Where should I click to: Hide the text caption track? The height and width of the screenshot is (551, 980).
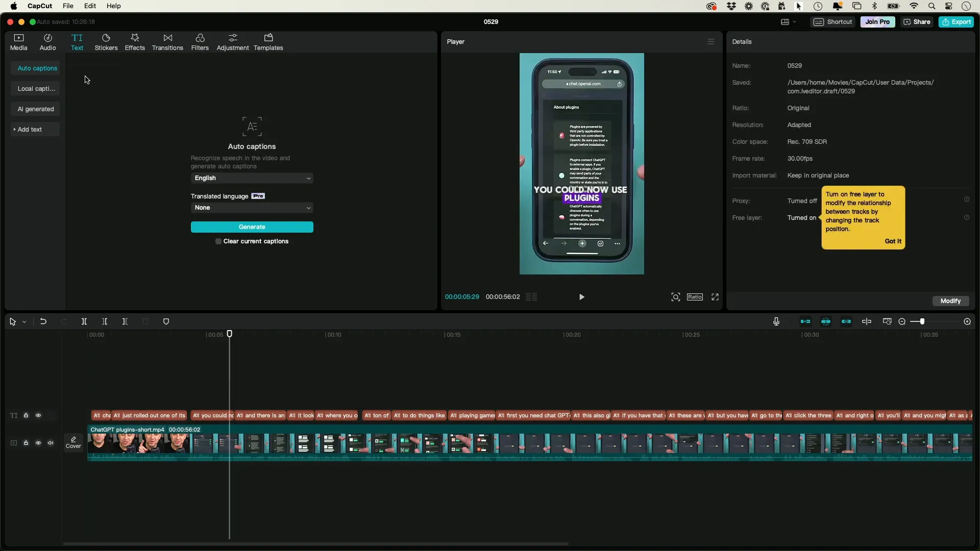point(38,416)
